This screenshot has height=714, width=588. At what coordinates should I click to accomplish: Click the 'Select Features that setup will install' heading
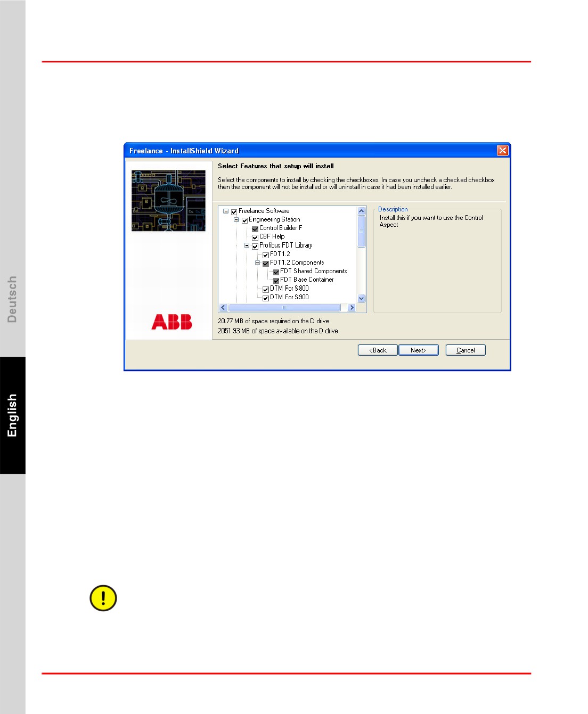[276, 166]
